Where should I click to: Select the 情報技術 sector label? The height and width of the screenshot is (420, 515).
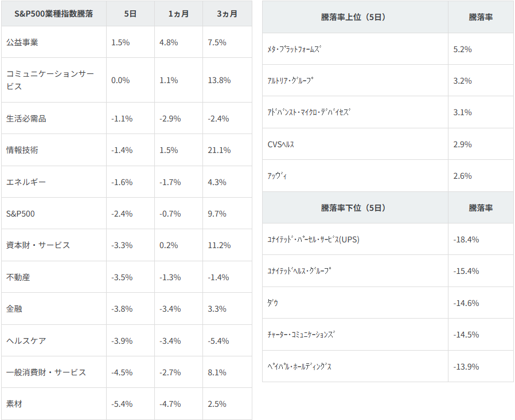22,150
